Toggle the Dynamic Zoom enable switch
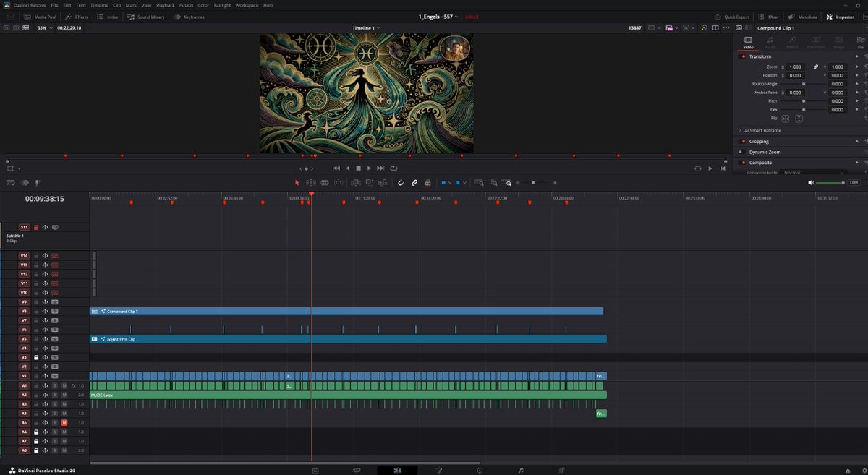868x475 pixels. click(742, 152)
